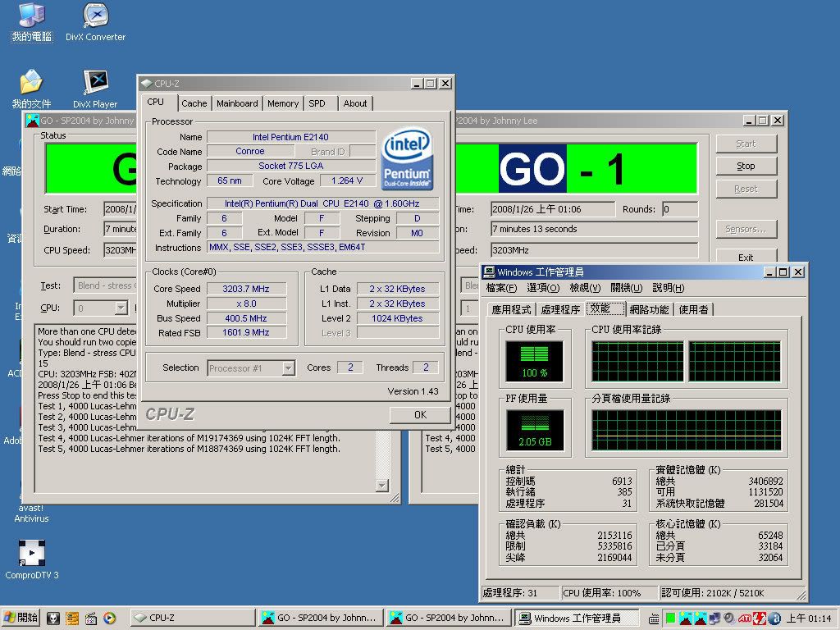Open the keyboard input method tray icon

pyautogui.click(x=654, y=619)
